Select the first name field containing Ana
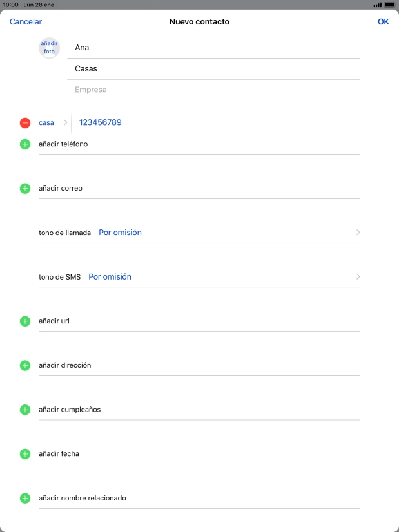 click(x=213, y=48)
